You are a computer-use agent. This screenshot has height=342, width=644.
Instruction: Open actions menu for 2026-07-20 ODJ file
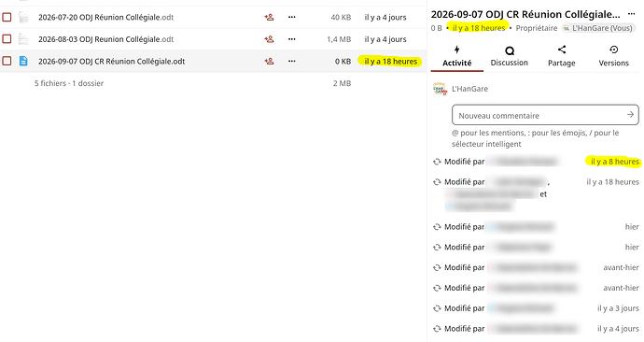pyautogui.click(x=291, y=17)
